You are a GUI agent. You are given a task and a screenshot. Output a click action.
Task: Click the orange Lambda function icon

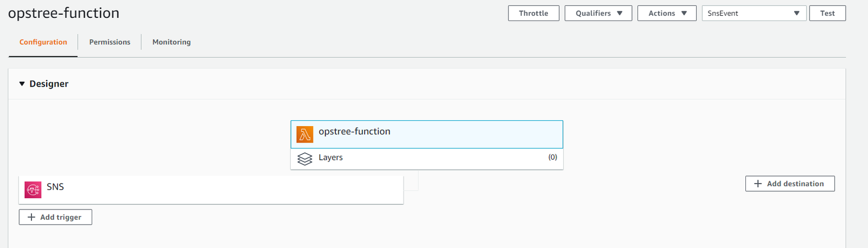coord(305,134)
